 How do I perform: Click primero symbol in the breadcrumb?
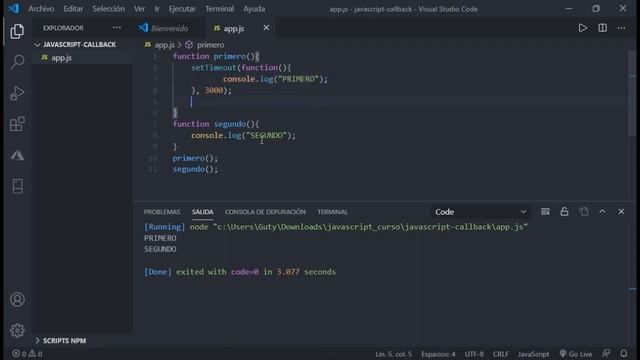210,45
